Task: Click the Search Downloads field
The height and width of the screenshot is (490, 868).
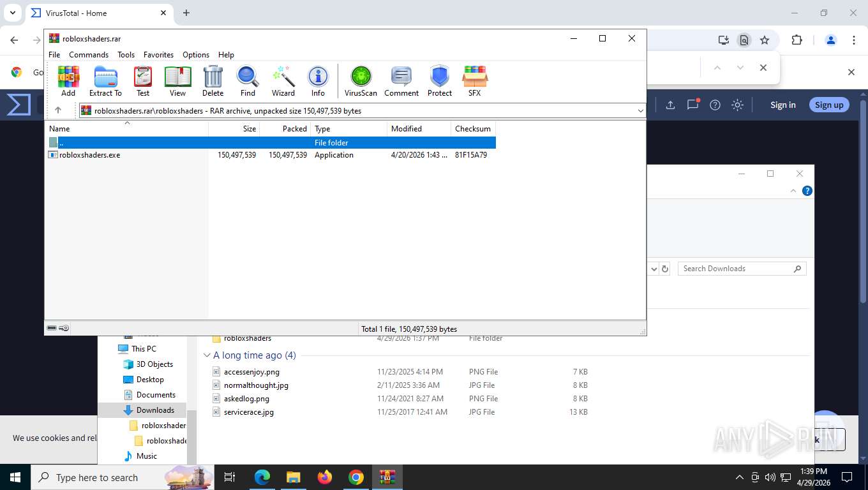Action: [x=742, y=269]
